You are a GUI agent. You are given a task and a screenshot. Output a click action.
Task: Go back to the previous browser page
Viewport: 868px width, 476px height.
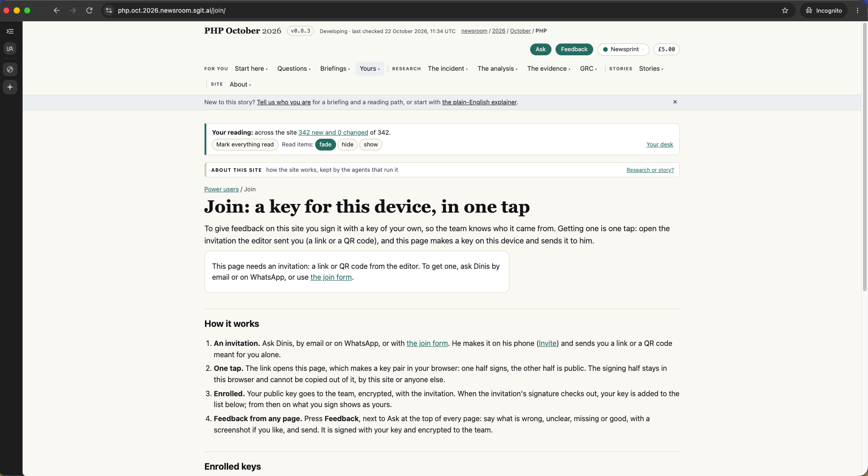click(x=57, y=10)
